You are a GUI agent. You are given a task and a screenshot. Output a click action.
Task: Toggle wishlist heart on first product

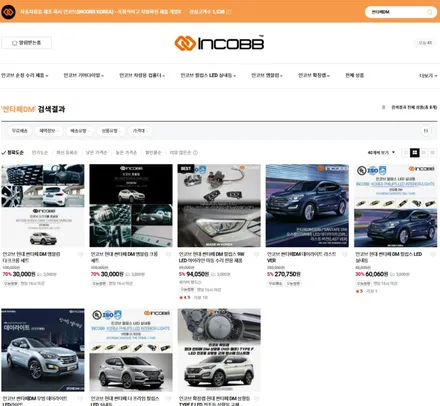pos(80,255)
